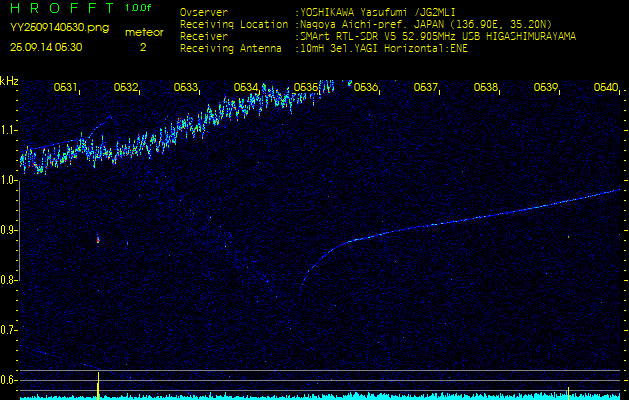Click the YY2609140530.png filename label
The image size is (629, 400).
tap(47, 28)
